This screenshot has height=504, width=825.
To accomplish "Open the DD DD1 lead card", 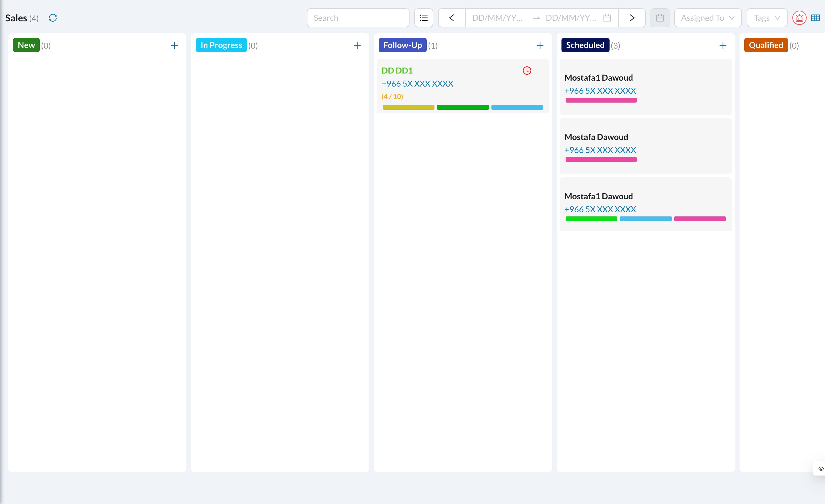I will (x=463, y=86).
